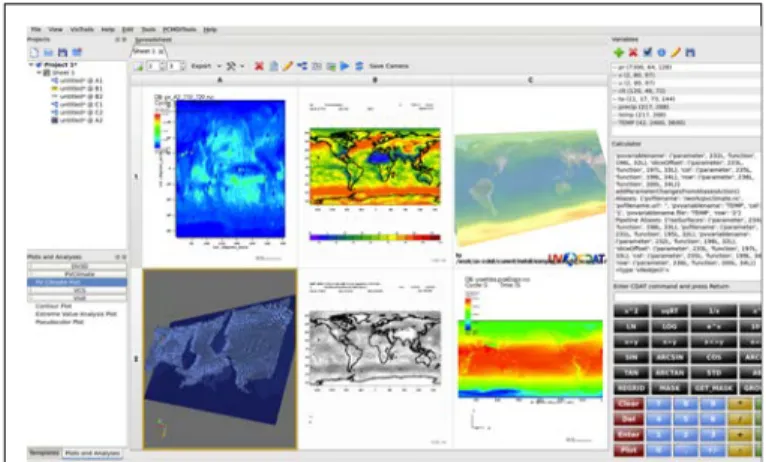Remove variable using red X in Variables panel
766x462 pixels.
(x=633, y=52)
